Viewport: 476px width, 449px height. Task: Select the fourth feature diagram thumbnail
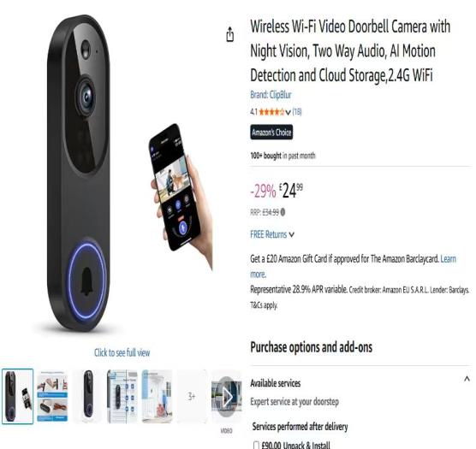(x=122, y=396)
